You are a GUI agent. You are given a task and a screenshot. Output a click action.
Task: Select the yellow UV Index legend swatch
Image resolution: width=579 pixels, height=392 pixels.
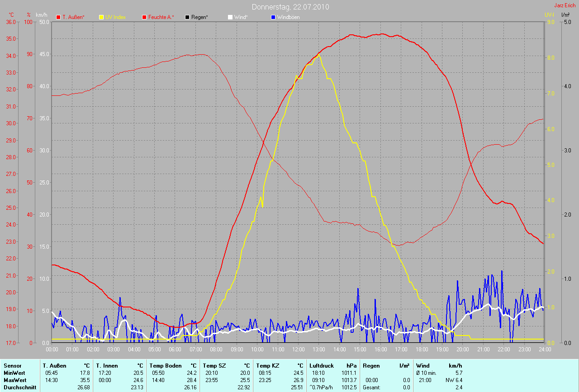click(x=101, y=17)
